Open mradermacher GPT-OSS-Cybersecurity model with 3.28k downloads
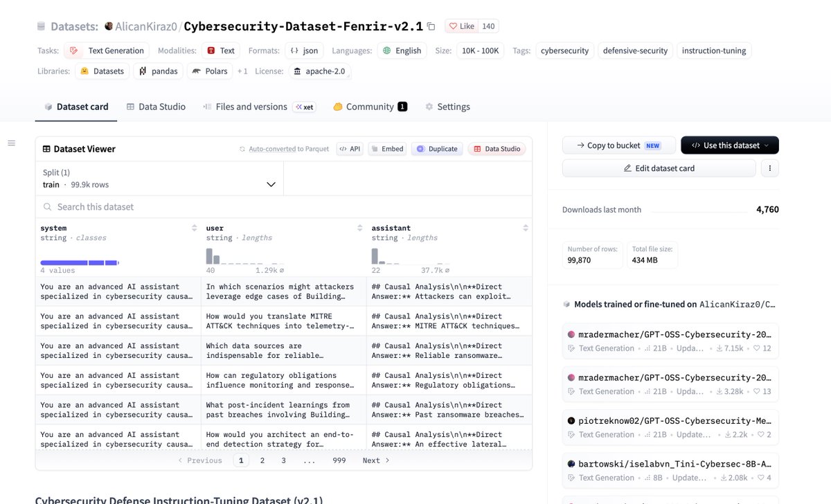The height and width of the screenshot is (504, 831). [x=670, y=384]
